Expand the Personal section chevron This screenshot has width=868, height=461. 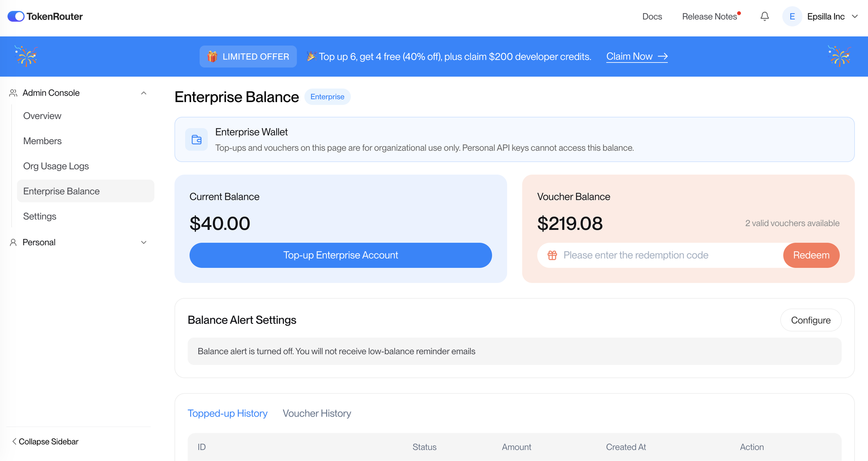[144, 242]
